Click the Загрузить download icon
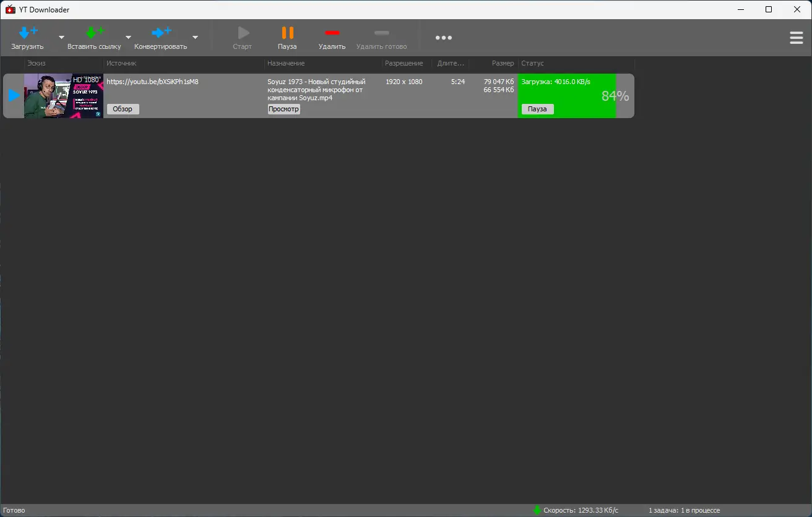This screenshot has width=812, height=517. pos(28,32)
